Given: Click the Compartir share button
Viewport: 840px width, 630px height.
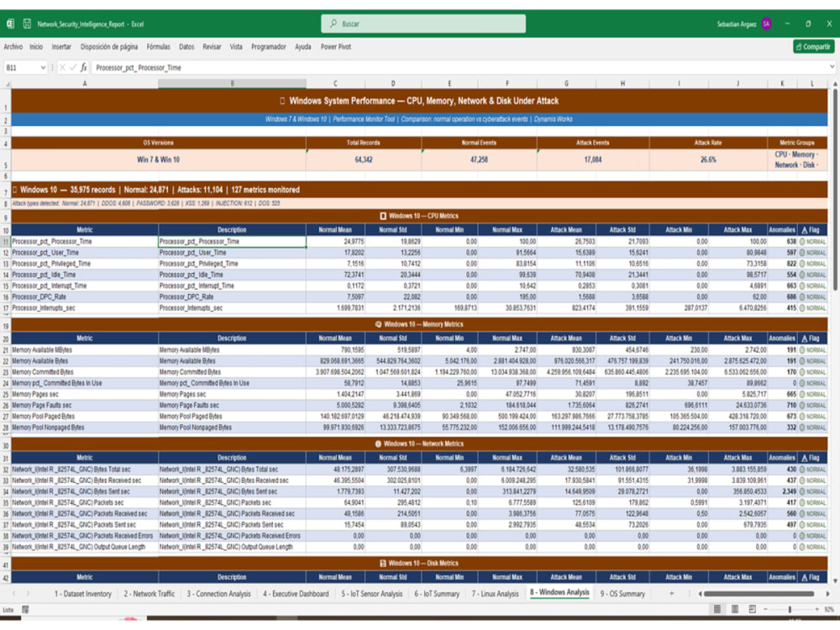Looking at the screenshot, I should pos(813,46).
